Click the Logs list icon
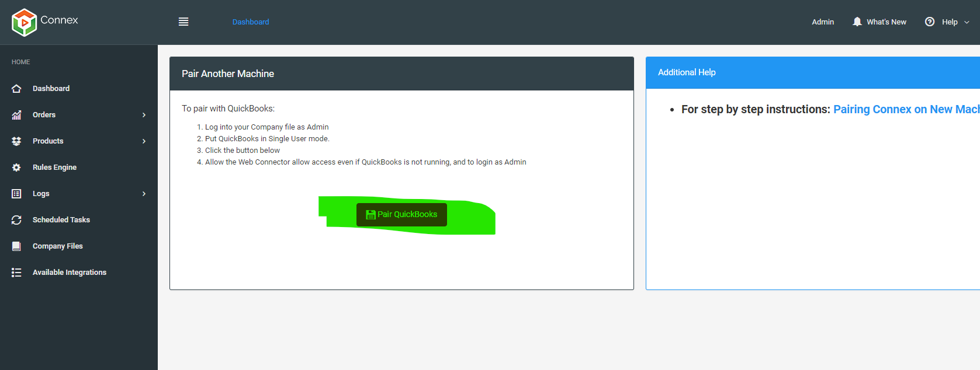Viewport: 980px width, 370px height. (16, 194)
